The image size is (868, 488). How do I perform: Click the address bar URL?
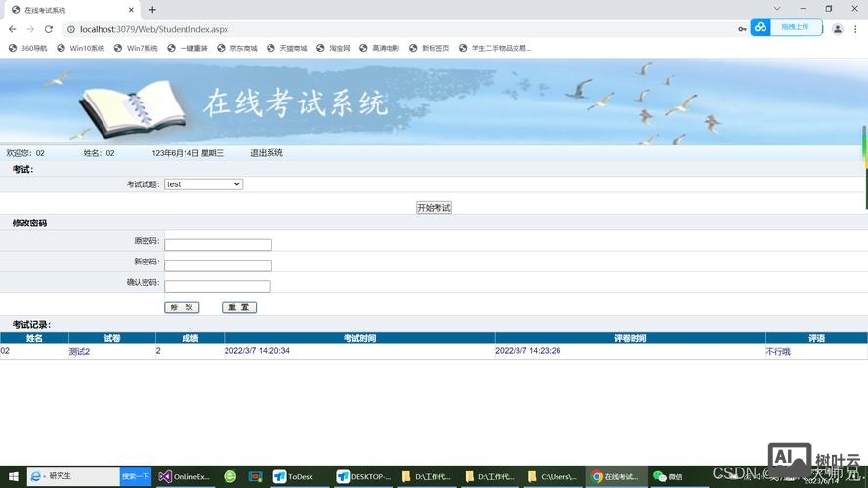(154, 29)
